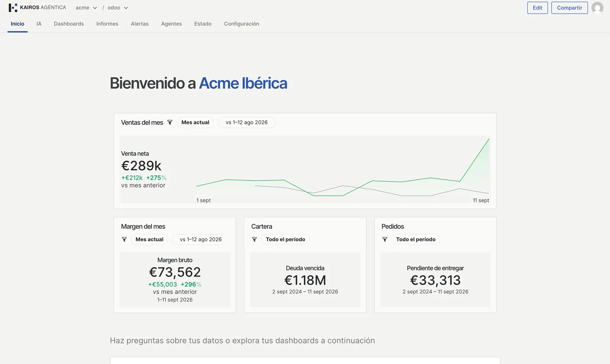Open vs 1–12 ago 2026 comparison in Ventas del mes
Screen dimensions: 610x364
pos(246,123)
